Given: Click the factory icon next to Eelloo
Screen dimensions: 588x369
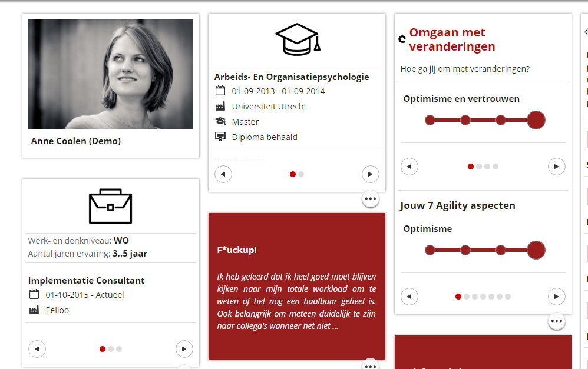Looking at the screenshot, I should click(x=34, y=310).
